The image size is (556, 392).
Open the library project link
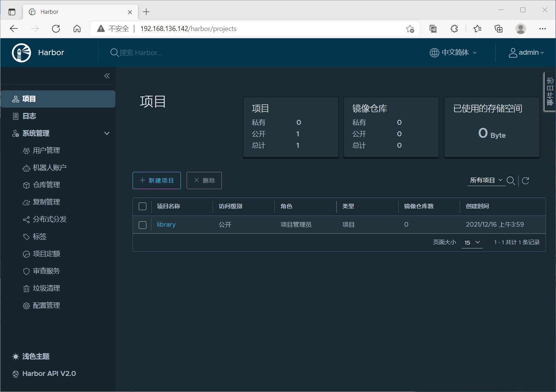166,224
